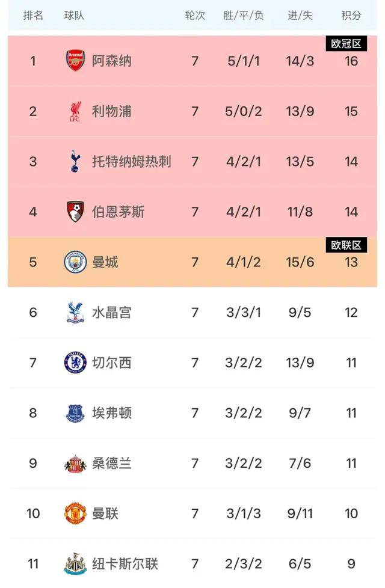Click the Sunderland club crest icon

pos(75,464)
